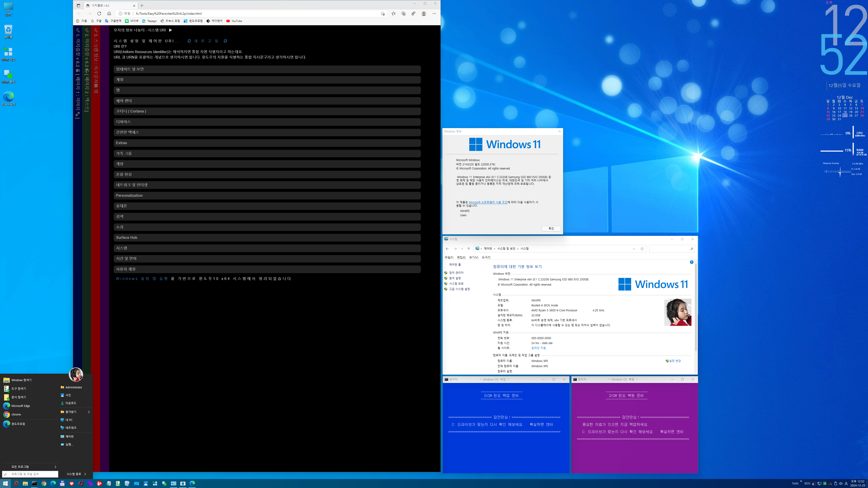Viewport: 868px width, 488px height.
Task: Open File Explorer from the taskbar
Action: tap(25, 484)
